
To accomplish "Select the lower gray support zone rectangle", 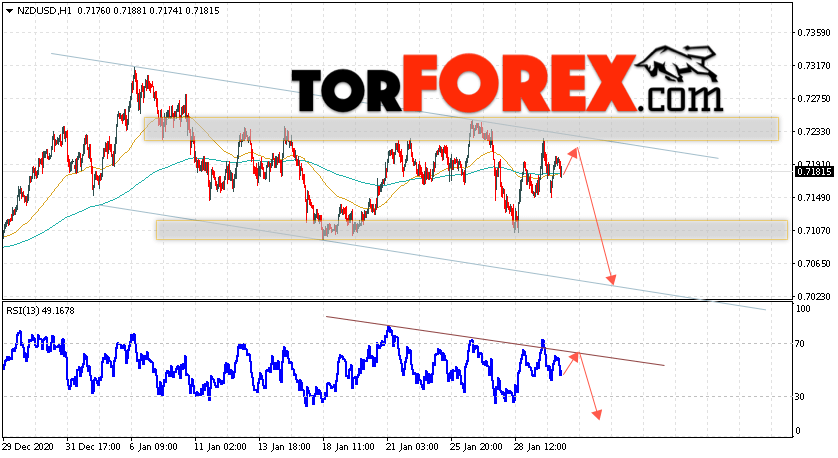I will pos(471,230).
